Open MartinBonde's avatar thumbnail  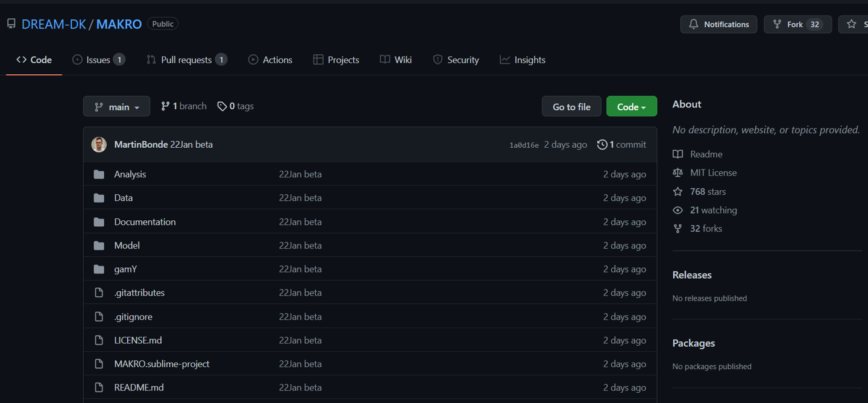coord(99,145)
